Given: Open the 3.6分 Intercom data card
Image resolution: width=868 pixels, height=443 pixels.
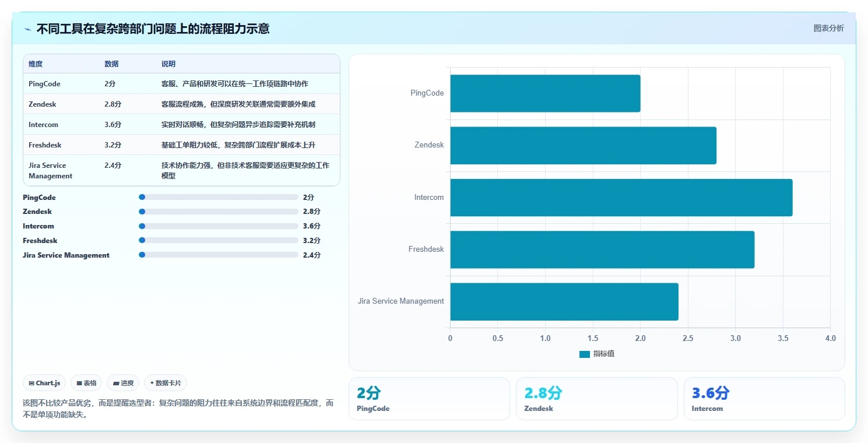Looking at the screenshot, I should (x=764, y=399).
